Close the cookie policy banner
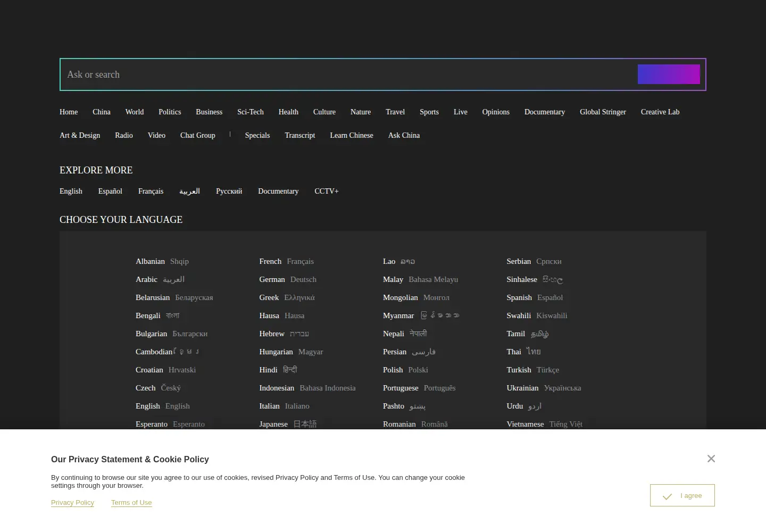The height and width of the screenshot is (532, 766). pyautogui.click(x=711, y=459)
